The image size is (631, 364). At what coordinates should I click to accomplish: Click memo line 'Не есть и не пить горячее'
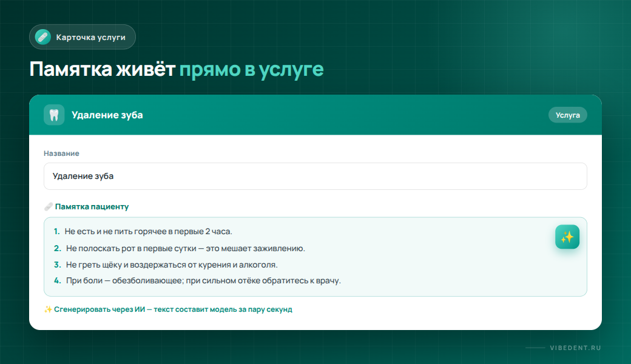pos(143,232)
